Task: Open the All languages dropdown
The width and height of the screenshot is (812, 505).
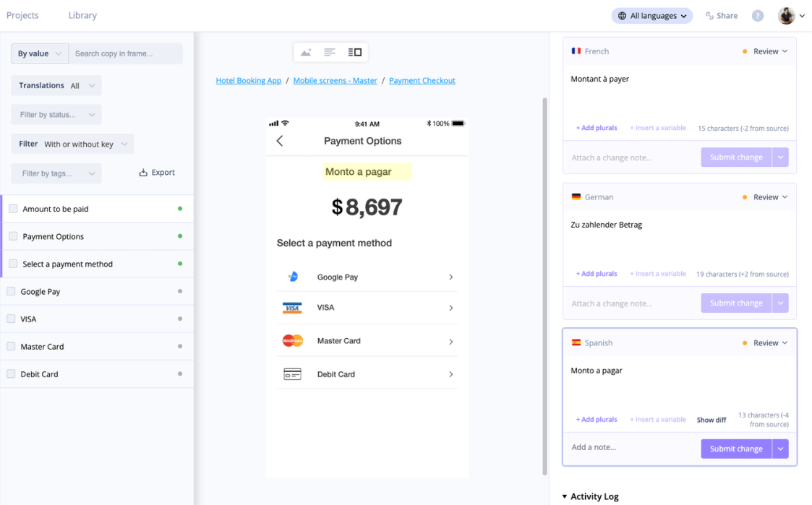Action: (x=651, y=14)
